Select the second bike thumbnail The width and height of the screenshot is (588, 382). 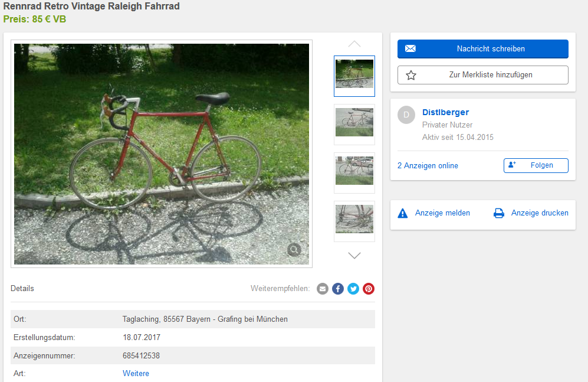pyautogui.click(x=354, y=125)
